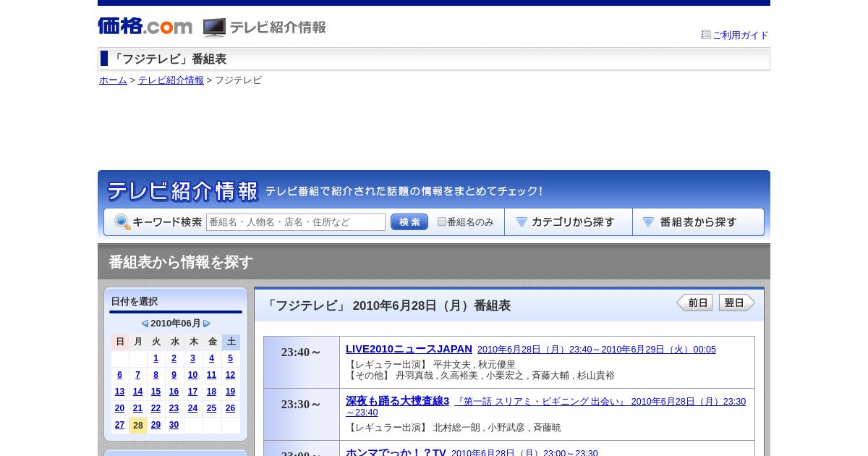Image resolution: width=868 pixels, height=456 pixels.
Task: Select June 9 in the calendar
Action: click(174, 375)
